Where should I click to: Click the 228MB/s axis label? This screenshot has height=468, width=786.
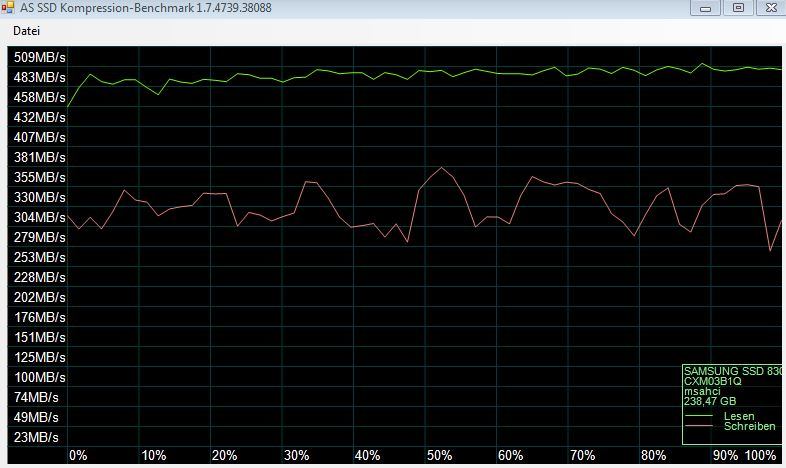[40, 277]
